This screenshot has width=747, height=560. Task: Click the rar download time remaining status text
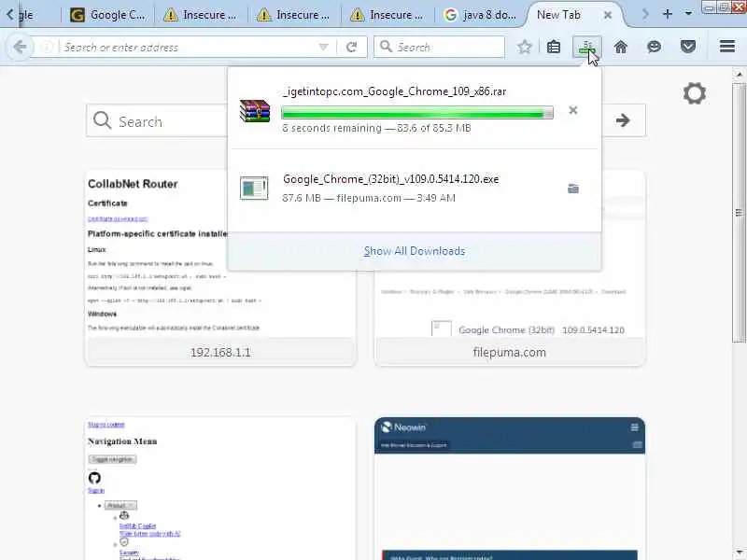point(376,128)
